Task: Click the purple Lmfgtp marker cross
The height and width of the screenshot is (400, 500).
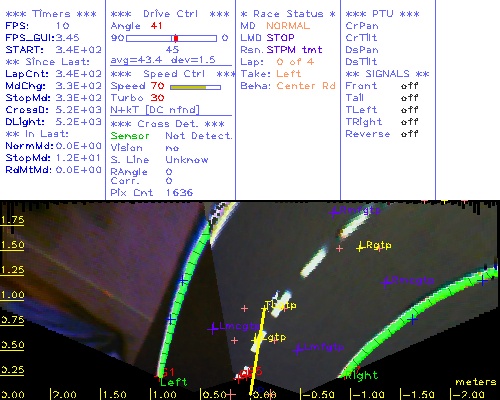Action: coord(298,349)
